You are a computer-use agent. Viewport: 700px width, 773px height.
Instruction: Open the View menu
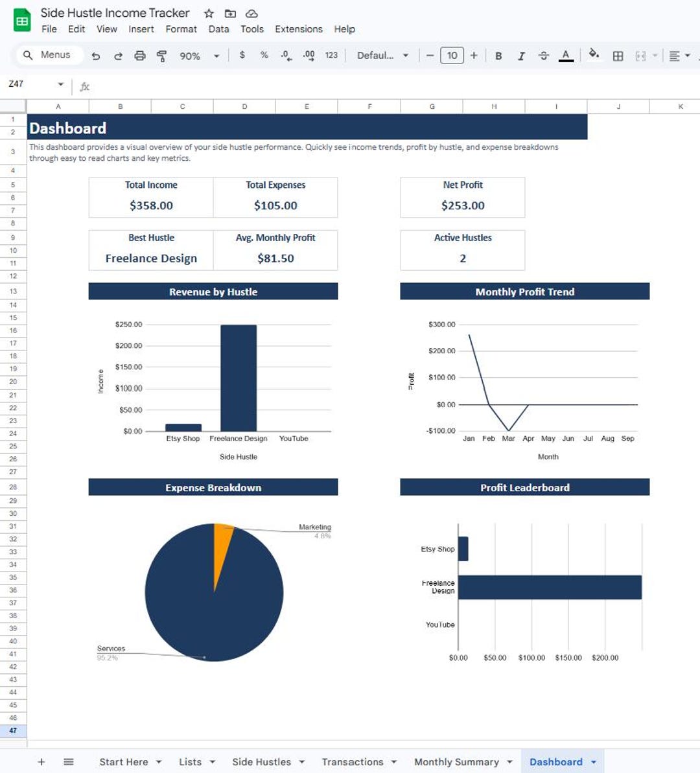coord(106,29)
